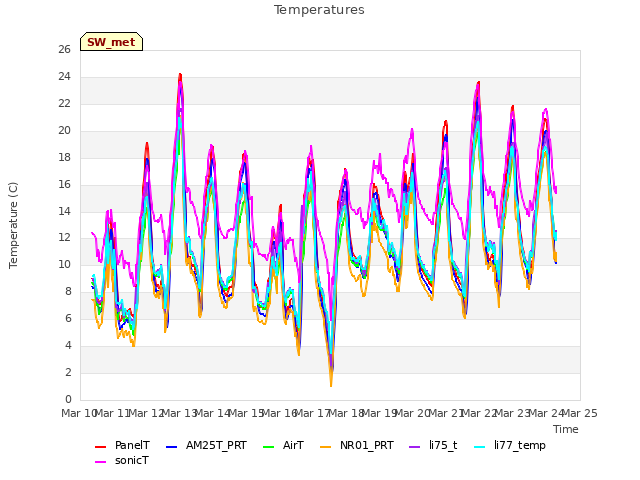Click the 24 y-axis tick label

tap(64, 76)
